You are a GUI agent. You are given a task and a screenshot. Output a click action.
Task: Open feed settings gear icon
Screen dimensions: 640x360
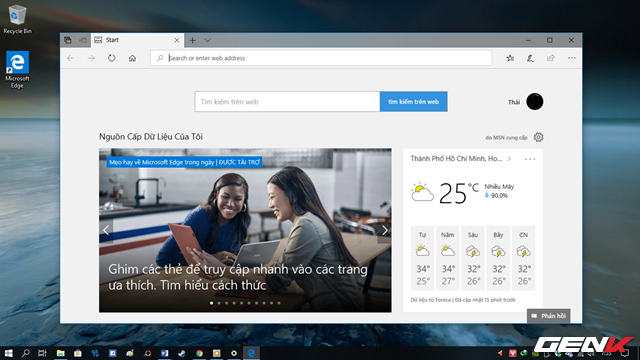538,137
